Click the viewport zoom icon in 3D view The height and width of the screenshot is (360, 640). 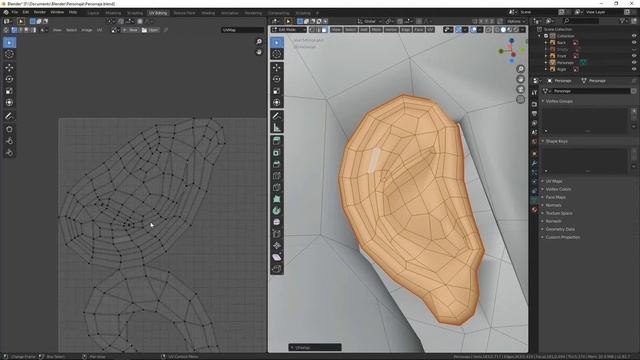tap(520, 69)
